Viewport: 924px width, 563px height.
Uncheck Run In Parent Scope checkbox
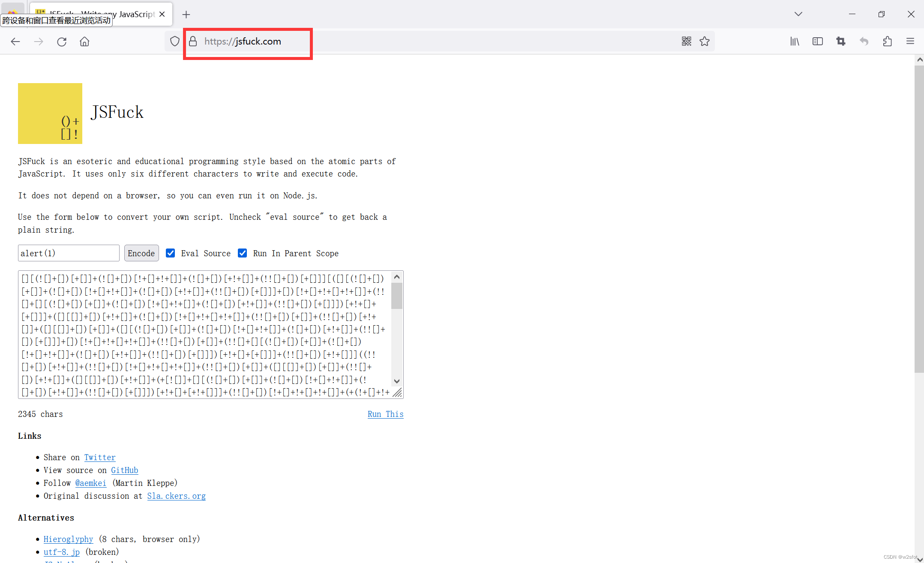(x=243, y=253)
